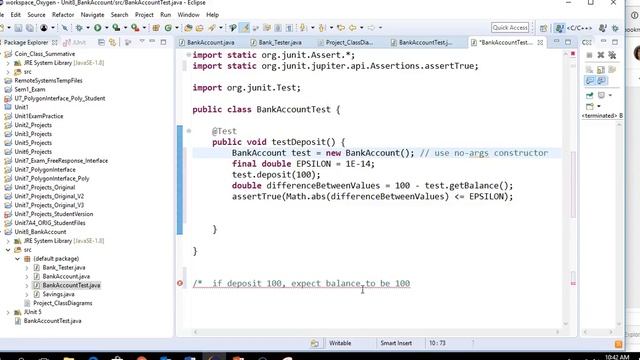Collapse All in Package Explorer toolbar
640x360 pixels.
(101, 42)
